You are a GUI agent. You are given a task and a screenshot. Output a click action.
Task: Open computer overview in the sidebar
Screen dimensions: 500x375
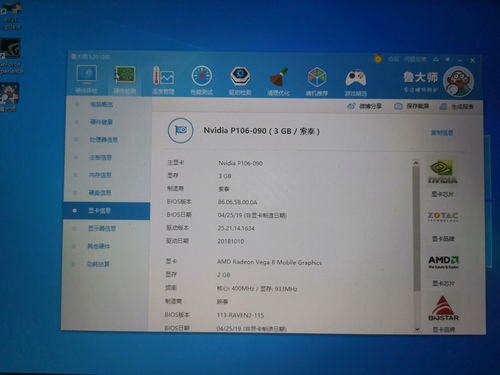101,104
